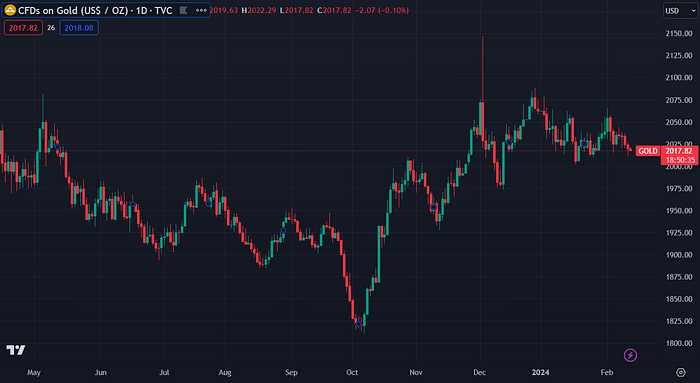Viewport: 700px width, 383px height.
Task: Click the 1800.00 price axis label
Action: click(x=679, y=343)
